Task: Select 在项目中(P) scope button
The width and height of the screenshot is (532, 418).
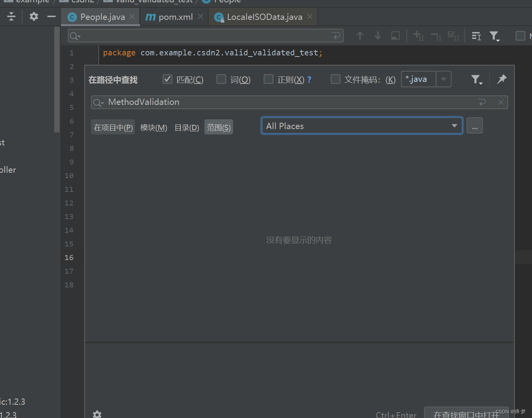Action: coord(113,127)
